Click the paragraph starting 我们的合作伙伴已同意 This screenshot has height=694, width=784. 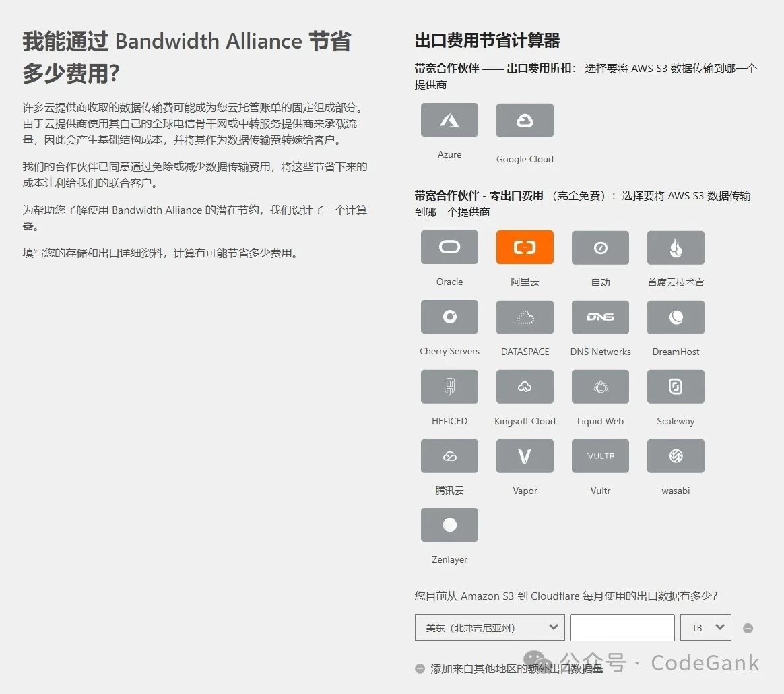pos(195,175)
